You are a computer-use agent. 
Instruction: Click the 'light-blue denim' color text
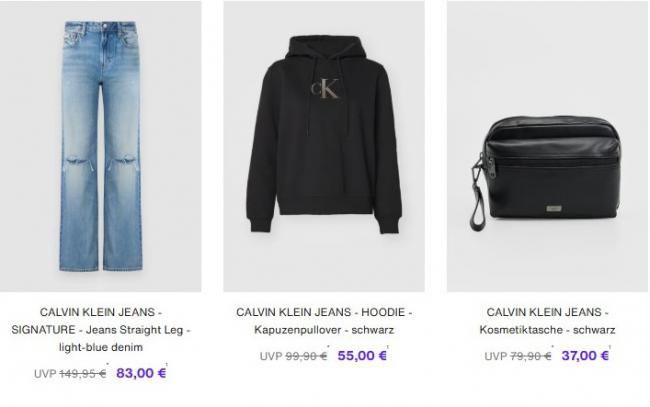coord(101,347)
